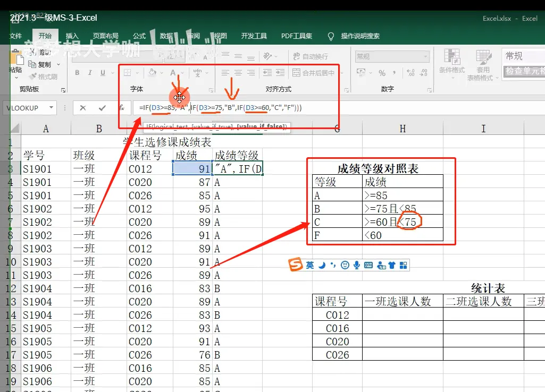Click the decrease indent icon
This screenshot has height=392, width=545.
(267, 73)
